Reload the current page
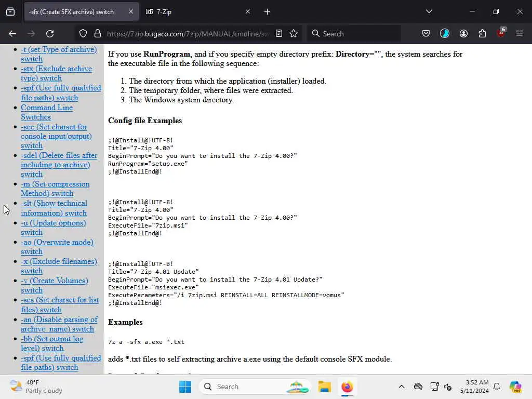Screen dimensions: 532x399 [50, 34]
